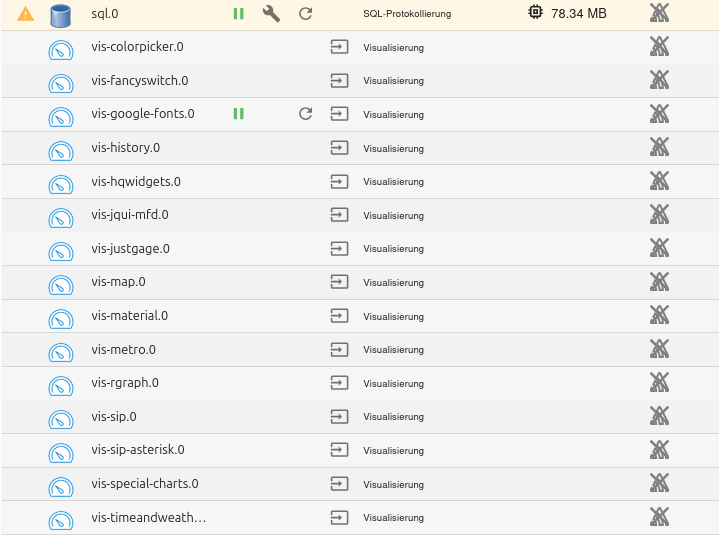This screenshot has width=719, height=535.
Task: Select the vis-material.0 instance name
Action: click(x=129, y=316)
